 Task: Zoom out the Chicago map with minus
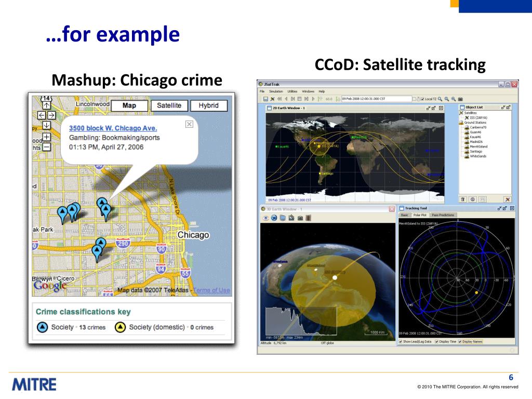(46, 147)
